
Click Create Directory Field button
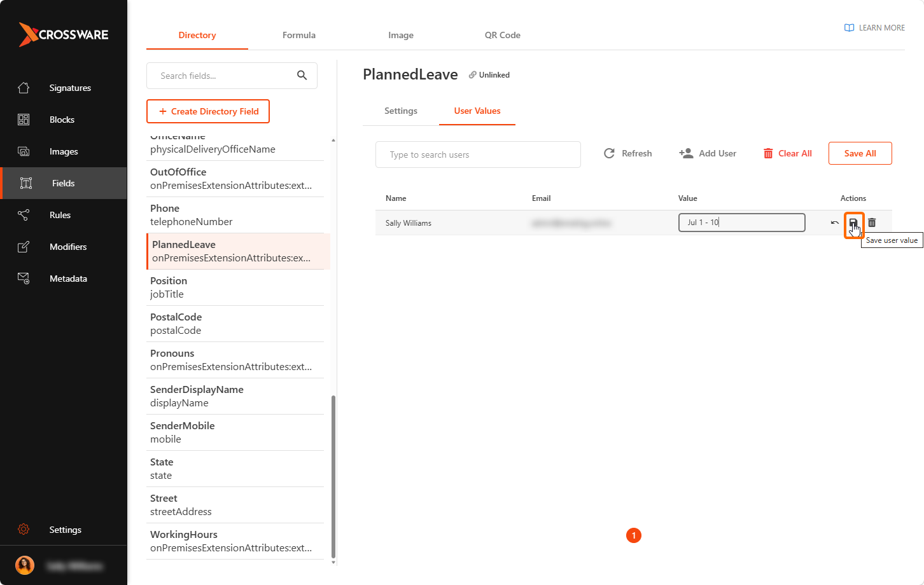click(208, 111)
